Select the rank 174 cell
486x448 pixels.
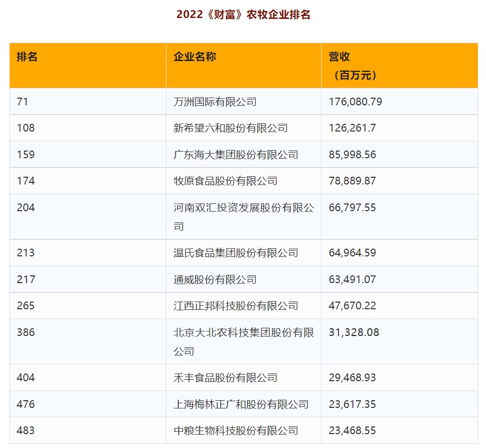tap(26, 181)
